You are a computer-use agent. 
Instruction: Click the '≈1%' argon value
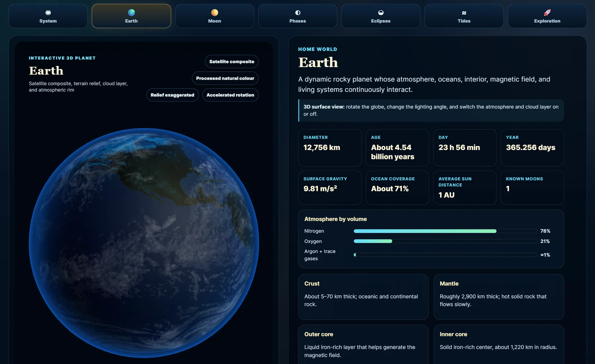[545, 255]
